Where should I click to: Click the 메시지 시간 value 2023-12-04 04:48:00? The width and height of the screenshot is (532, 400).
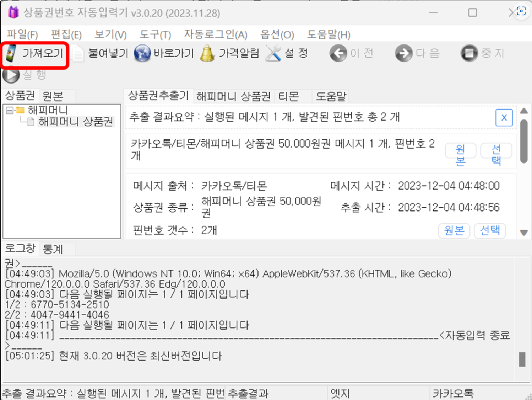[x=449, y=186]
